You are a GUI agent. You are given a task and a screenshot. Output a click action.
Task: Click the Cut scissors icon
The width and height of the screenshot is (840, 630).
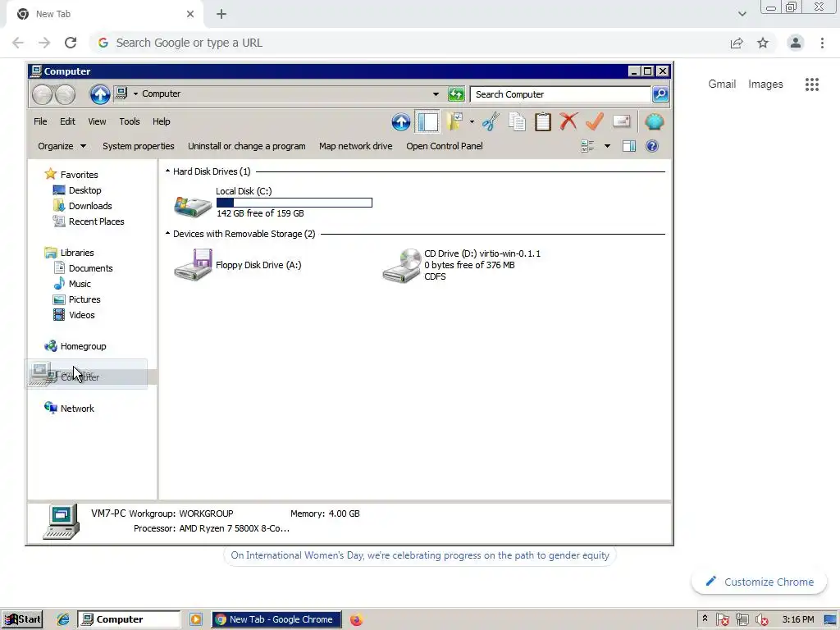[x=491, y=122]
